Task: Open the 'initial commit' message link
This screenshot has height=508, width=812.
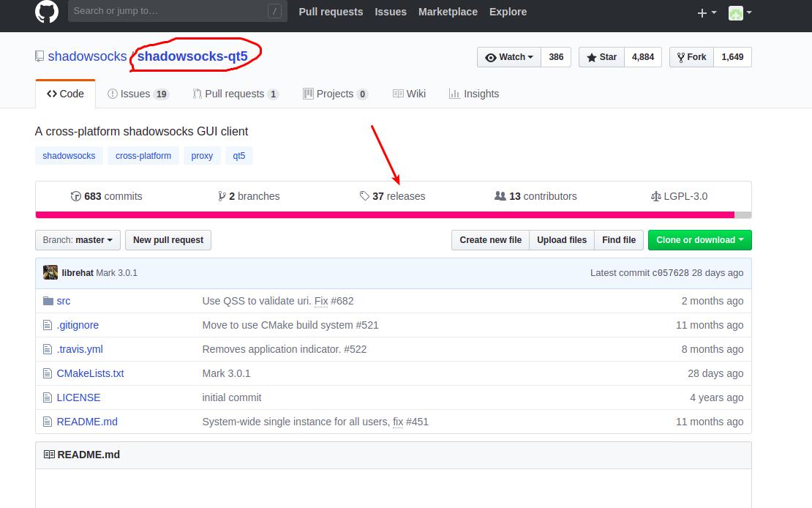Action: click(x=231, y=397)
